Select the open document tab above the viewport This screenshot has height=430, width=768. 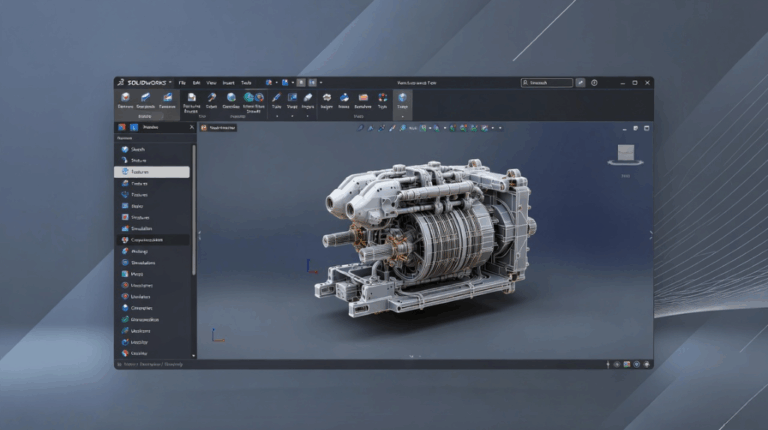(x=218, y=128)
